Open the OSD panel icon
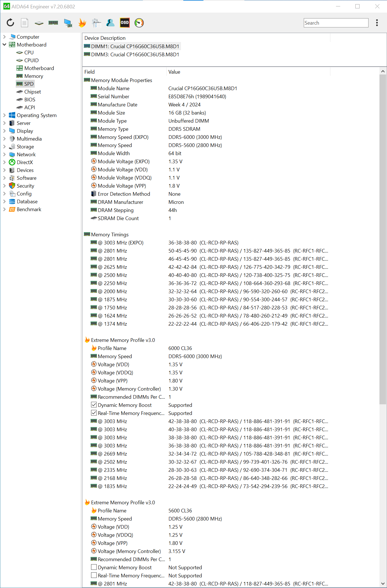 pos(125,23)
